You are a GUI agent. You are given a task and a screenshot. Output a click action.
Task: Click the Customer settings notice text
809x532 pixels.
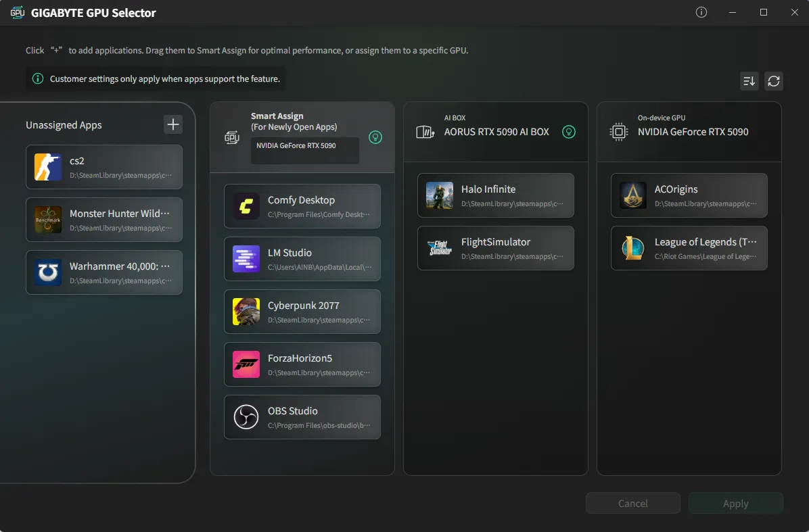(x=165, y=79)
